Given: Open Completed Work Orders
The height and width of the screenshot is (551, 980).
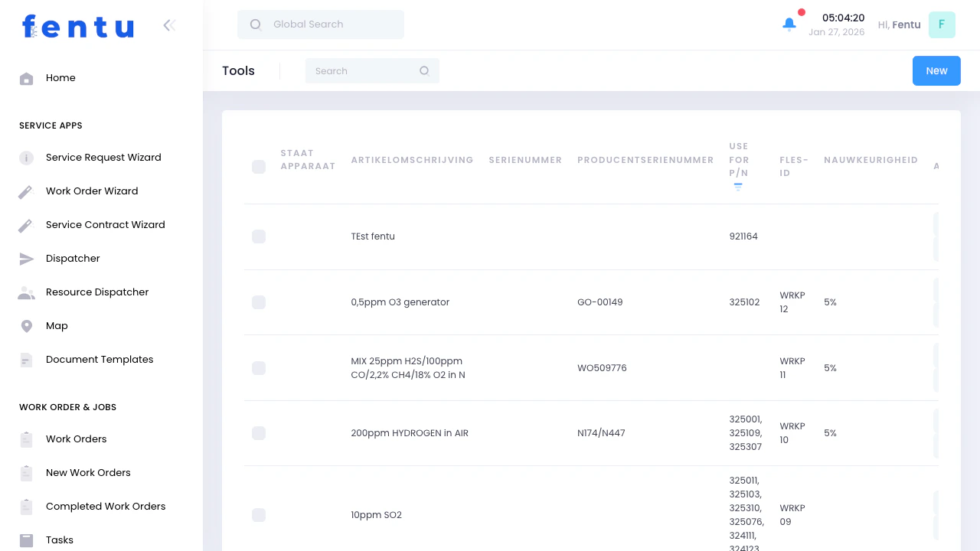Looking at the screenshot, I should pyautogui.click(x=106, y=506).
